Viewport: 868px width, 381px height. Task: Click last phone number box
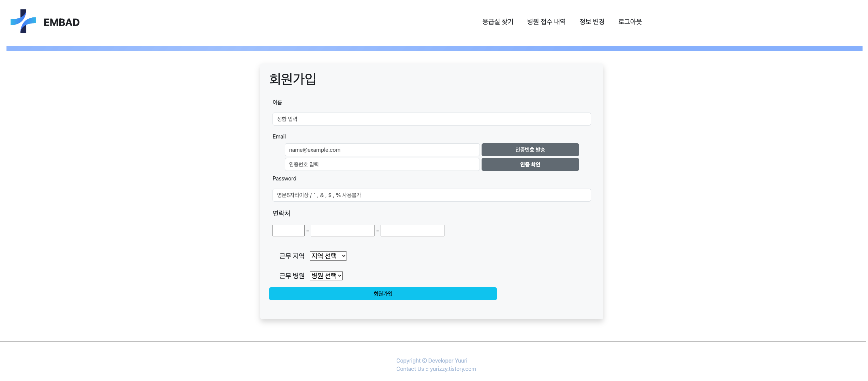(x=412, y=231)
